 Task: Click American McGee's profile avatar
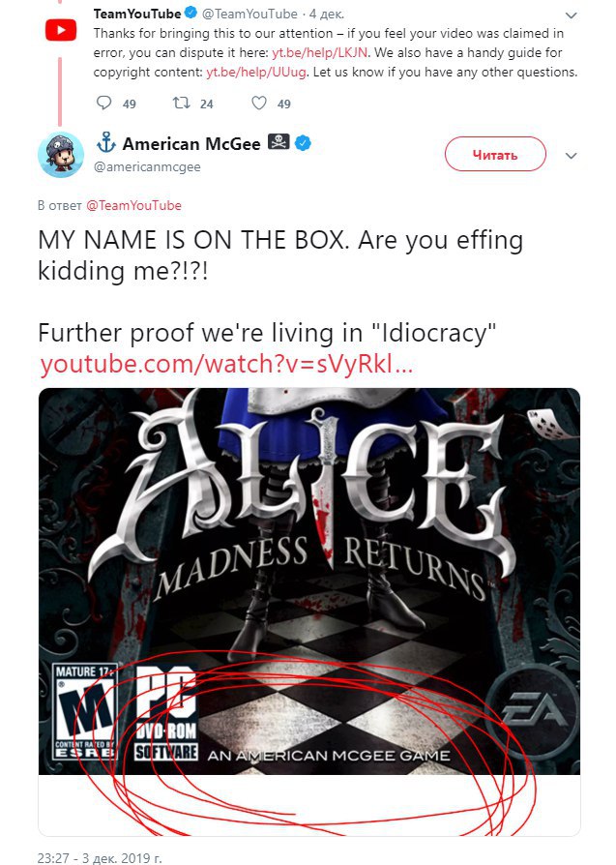coord(61,155)
